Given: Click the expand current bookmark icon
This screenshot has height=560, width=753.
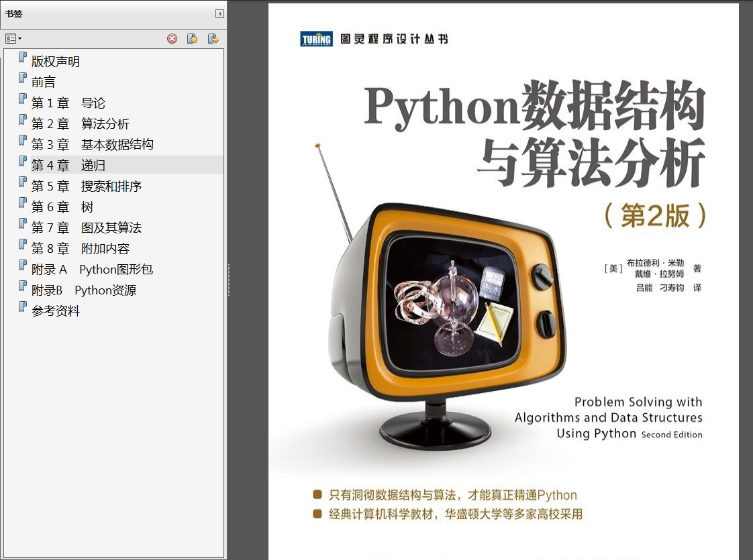Looking at the screenshot, I should (213, 39).
